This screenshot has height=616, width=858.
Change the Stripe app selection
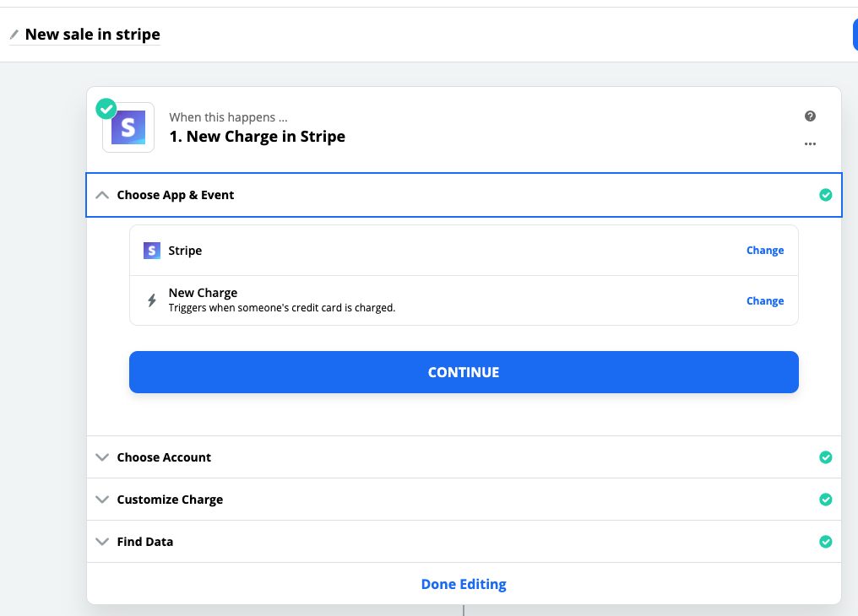coord(765,251)
